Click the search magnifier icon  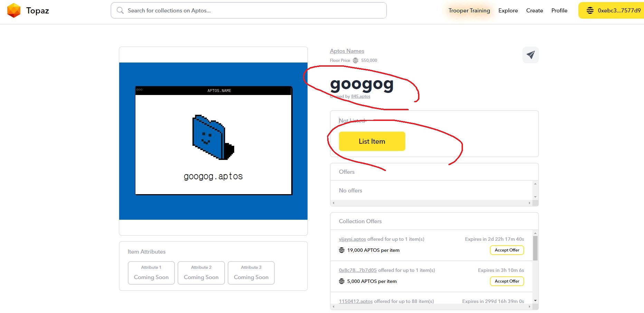tap(120, 10)
